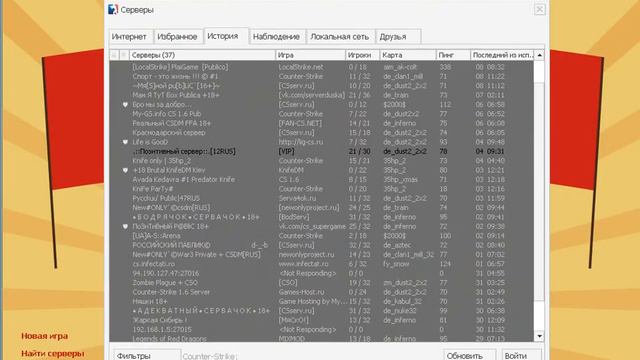Viewport: 640px width, 360px height.
Task: Click the fy_snow map cell
Action: point(396,264)
